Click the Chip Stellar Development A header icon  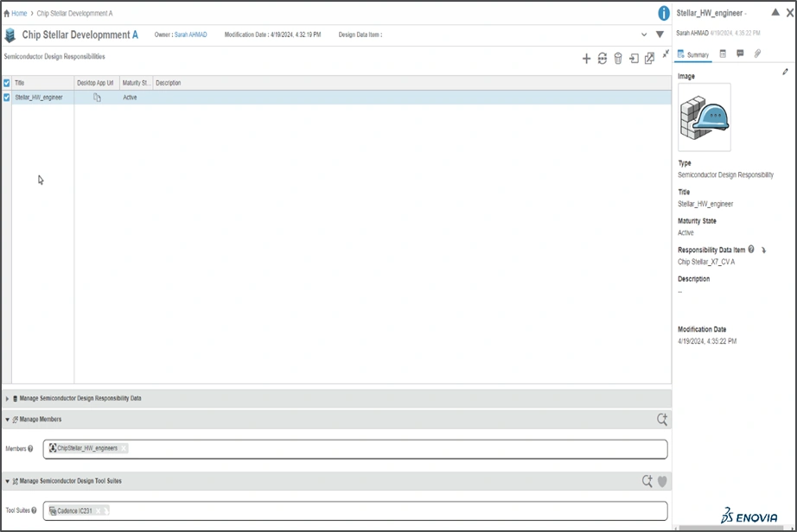(10, 35)
